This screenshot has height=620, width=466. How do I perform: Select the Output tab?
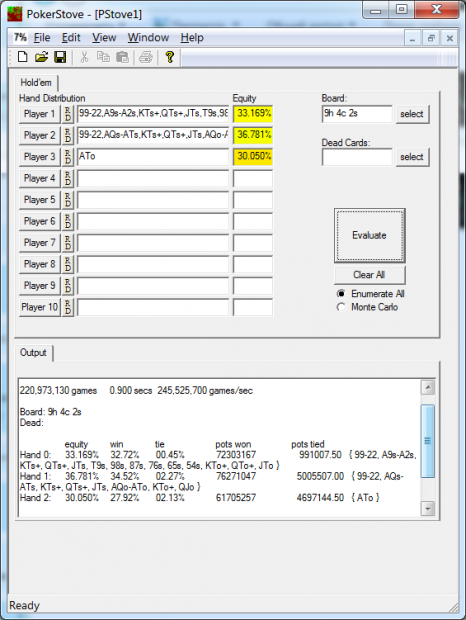(x=33, y=352)
